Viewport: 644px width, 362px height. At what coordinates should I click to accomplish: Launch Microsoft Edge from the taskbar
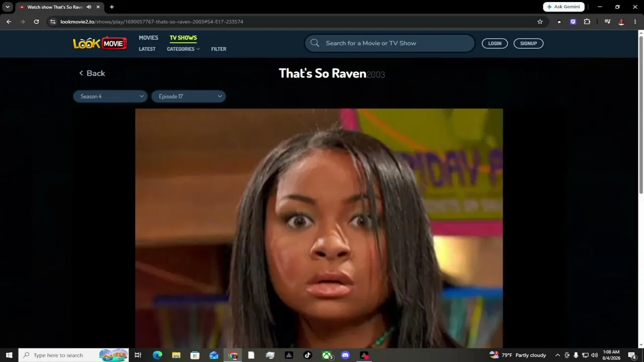click(157, 355)
